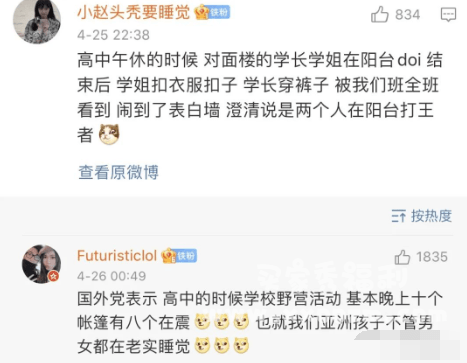467x363 pixels.
Task: Click the cat emoji after 打王者
Action: pyautogui.click(x=109, y=134)
